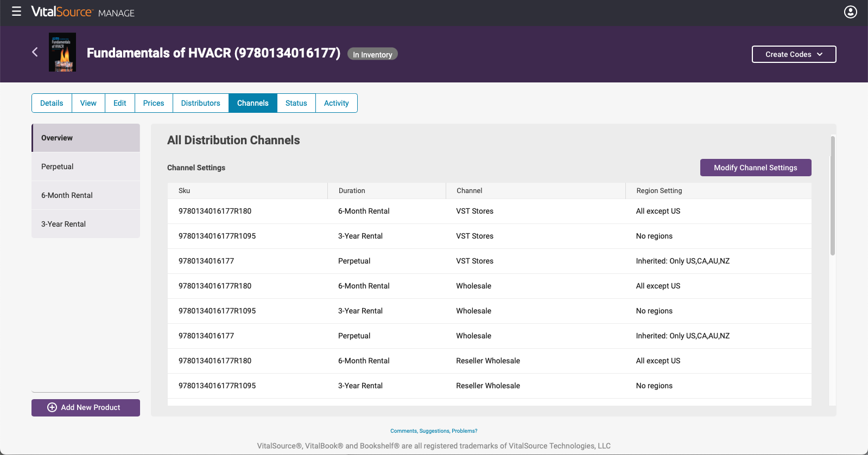Image resolution: width=868 pixels, height=455 pixels.
Task: Click Perpetual duration in Wholesale row
Action: [x=354, y=336]
